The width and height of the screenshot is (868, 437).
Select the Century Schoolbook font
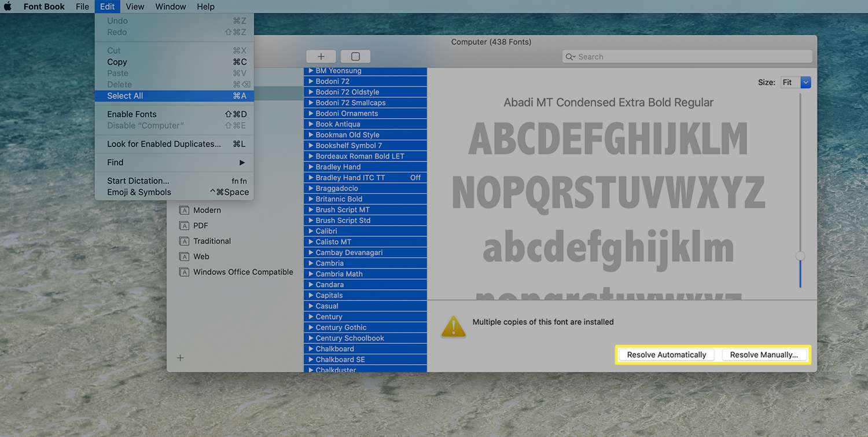coord(365,339)
